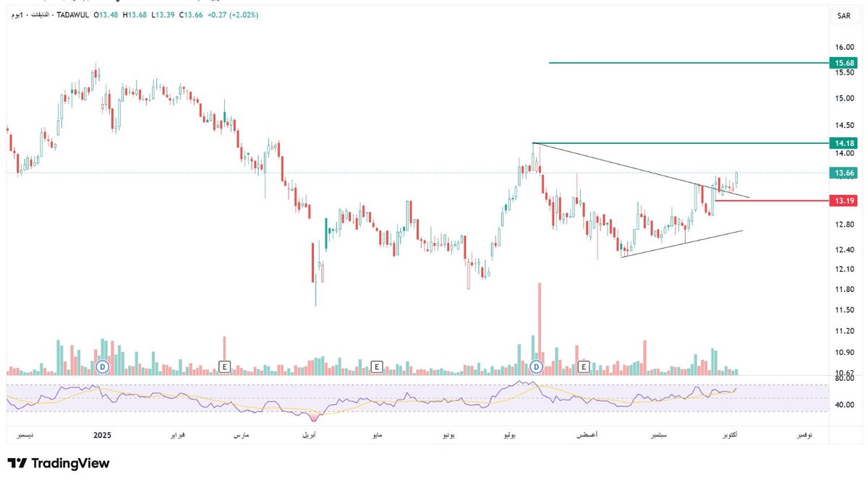The height and width of the screenshot is (482, 868).
Task: Open the earnings E marker in May
Action: (x=376, y=367)
